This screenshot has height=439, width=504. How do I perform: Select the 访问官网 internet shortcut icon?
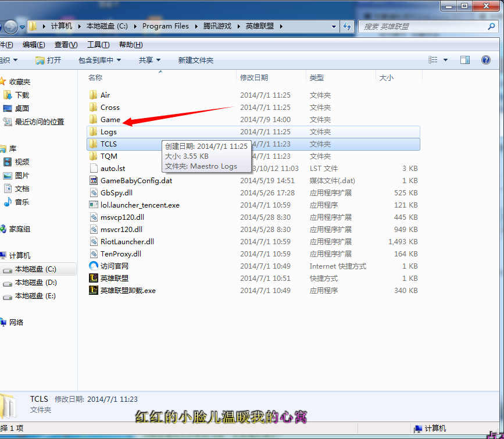point(94,266)
